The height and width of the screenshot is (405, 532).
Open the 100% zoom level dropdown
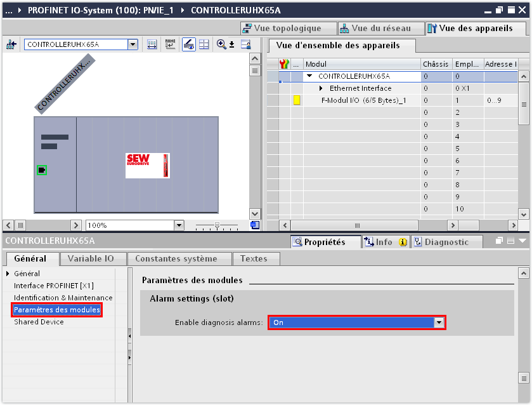[x=179, y=225]
